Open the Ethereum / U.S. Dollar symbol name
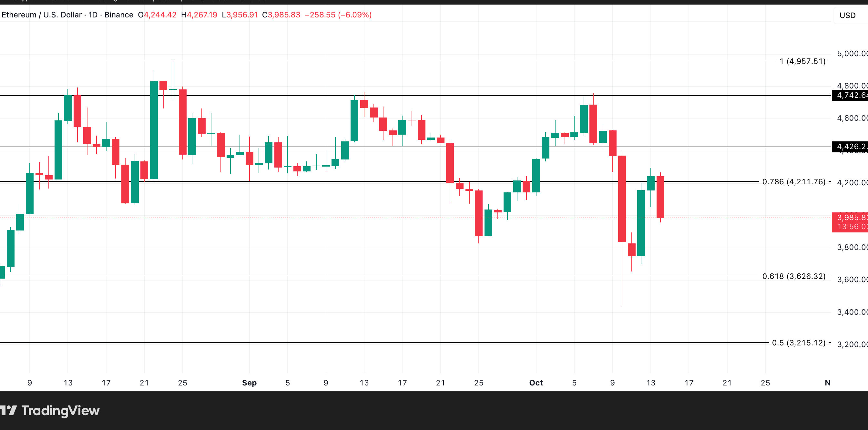868x430 pixels. pos(40,15)
